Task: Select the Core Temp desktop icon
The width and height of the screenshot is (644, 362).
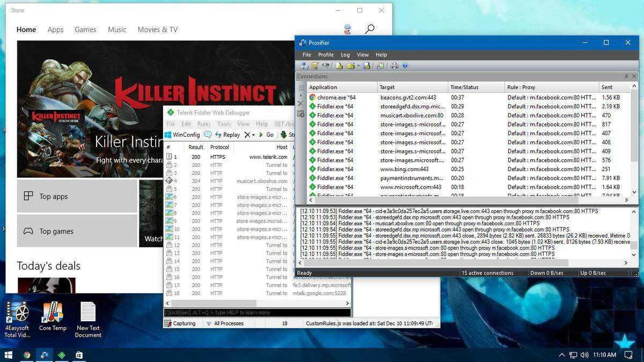Action: click(x=53, y=316)
